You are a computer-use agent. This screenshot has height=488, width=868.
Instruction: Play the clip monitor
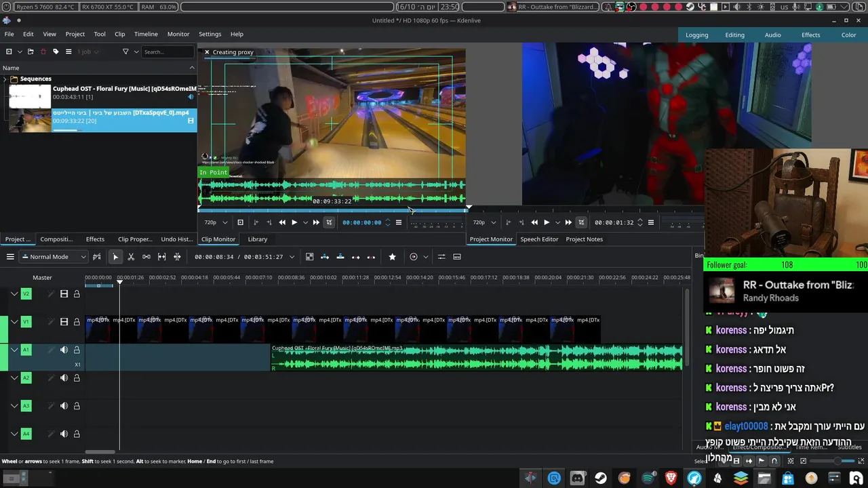(294, 222)
